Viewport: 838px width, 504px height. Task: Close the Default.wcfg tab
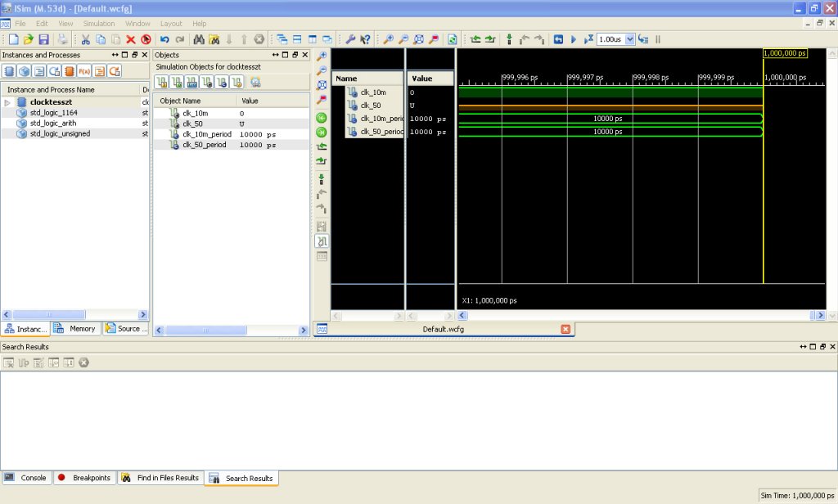tap(565, 329)
